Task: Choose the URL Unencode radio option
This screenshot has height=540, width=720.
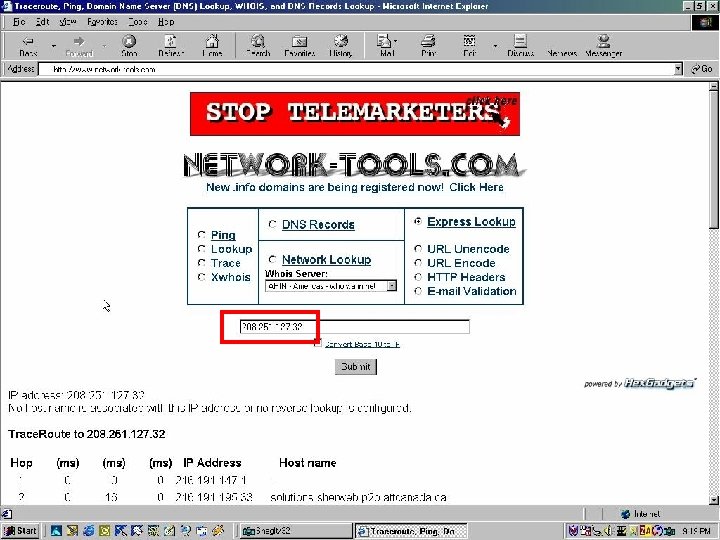Action: 418,249
